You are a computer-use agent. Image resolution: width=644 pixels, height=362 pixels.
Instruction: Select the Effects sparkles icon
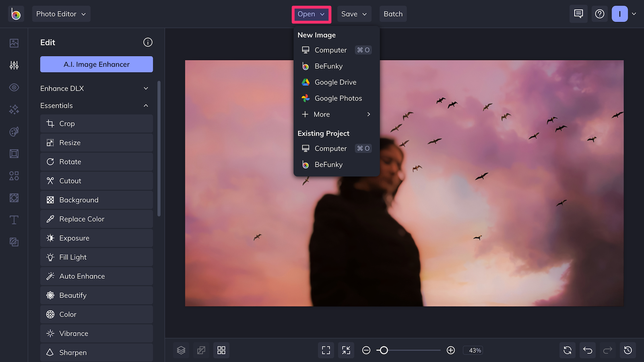14,109
